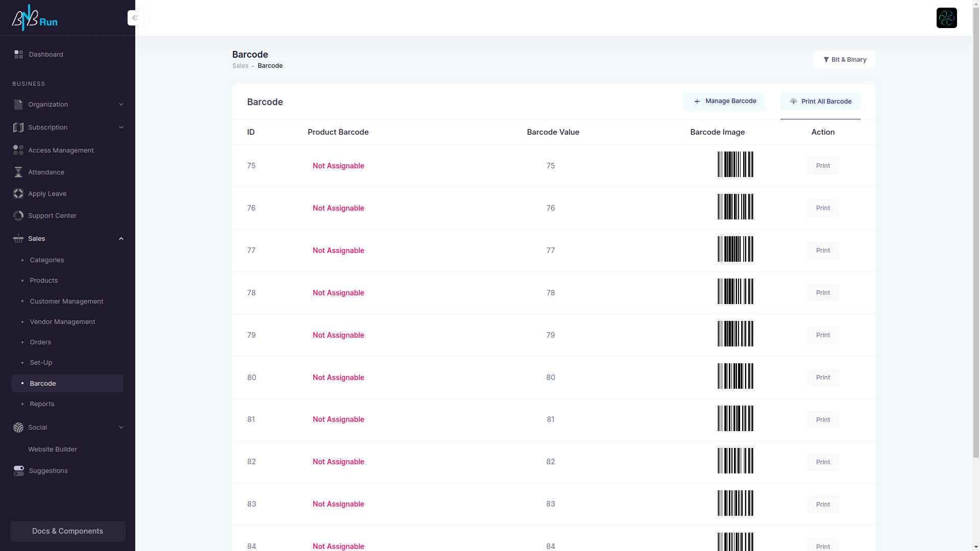Image resolution: width=980 pixels, height=551 pixels.
Task: Click the BNB Run logo
Action: (x=35, y=18)
